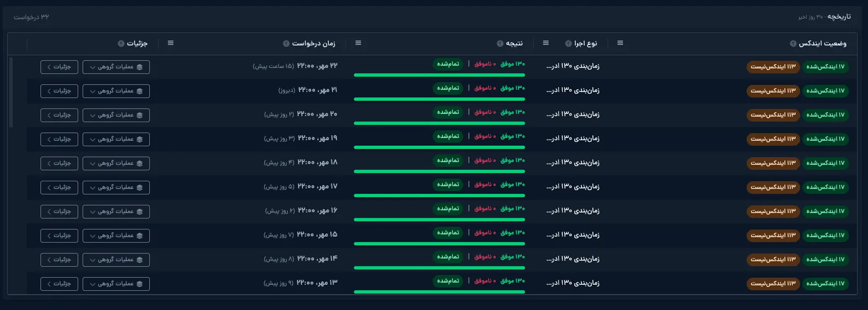868x310 pixels.
Task: Click ۱۳۰ موفق count in ۲۰ مهر row
Action: pos(512,112)
